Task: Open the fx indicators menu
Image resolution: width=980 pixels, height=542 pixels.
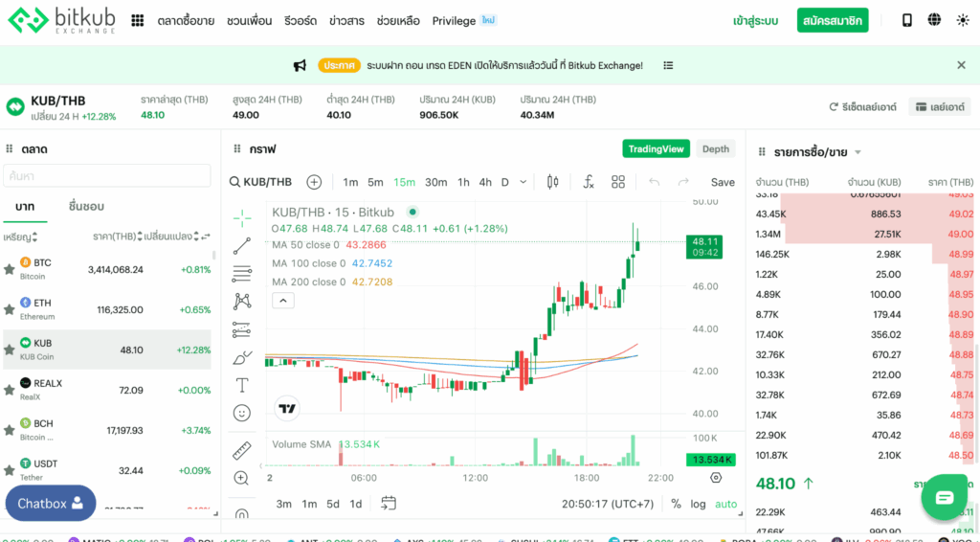Action: click(589, 182)
